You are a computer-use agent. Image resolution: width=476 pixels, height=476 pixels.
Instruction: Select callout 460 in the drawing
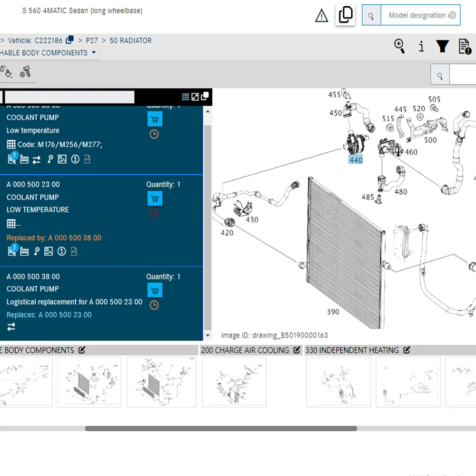411,152
